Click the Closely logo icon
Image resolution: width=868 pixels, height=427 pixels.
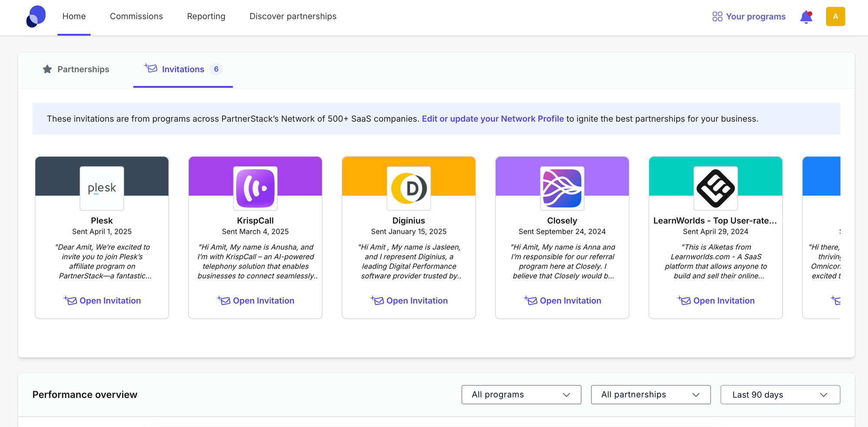click(562, 188)
